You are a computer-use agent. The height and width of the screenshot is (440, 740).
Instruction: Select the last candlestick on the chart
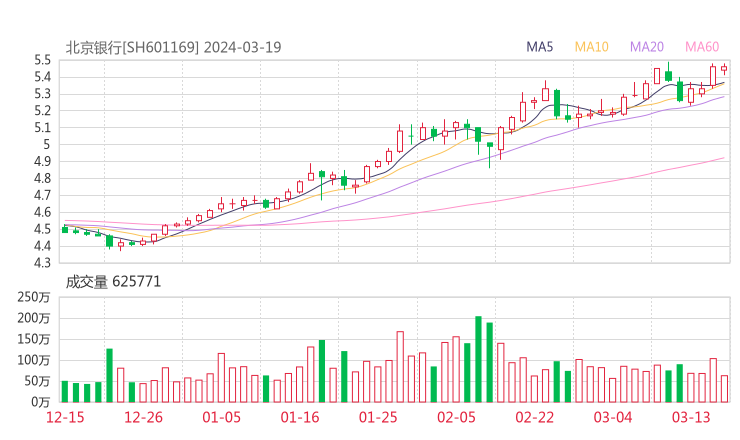724,69
